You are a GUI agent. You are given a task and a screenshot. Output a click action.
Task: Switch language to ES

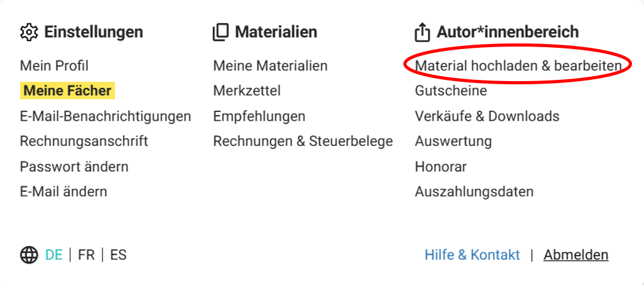coord(118,255)
